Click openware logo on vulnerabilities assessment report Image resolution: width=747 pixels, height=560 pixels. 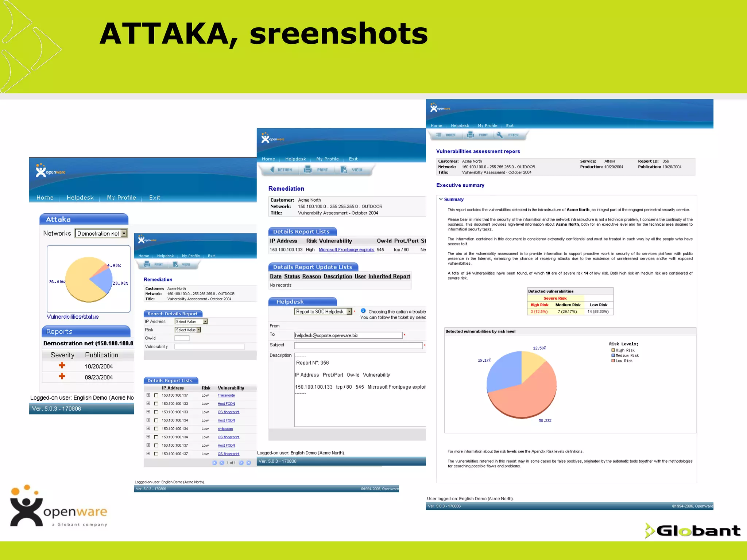440,108
